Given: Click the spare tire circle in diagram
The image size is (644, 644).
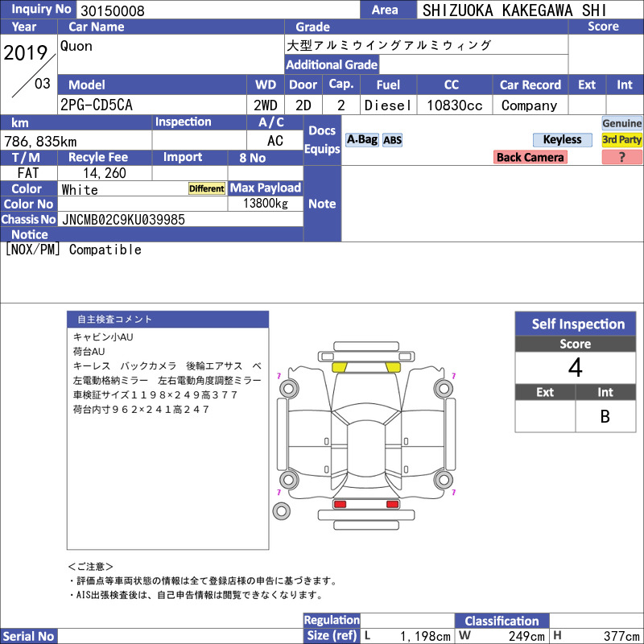Looking at the screenshot, I should tap(281, 511).
